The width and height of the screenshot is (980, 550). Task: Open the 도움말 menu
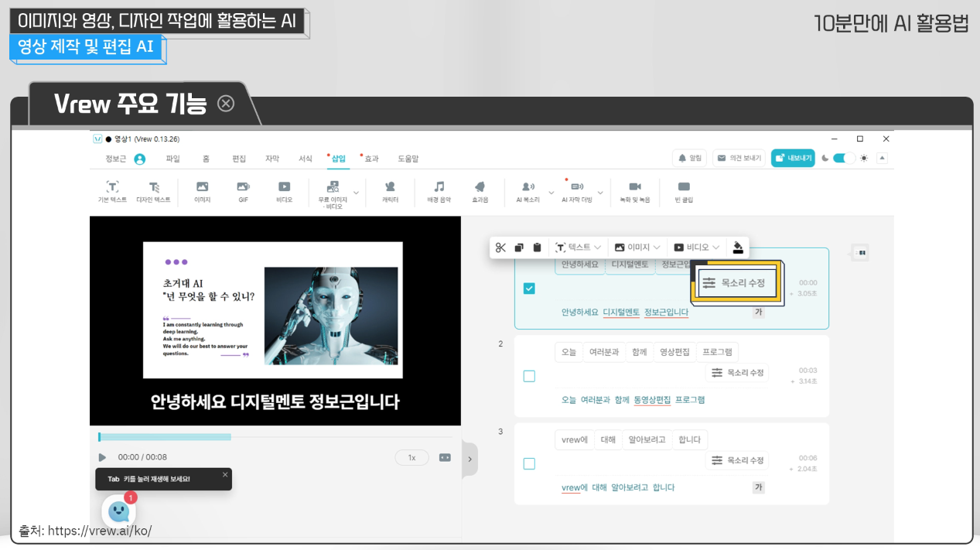click(x=408, y=159)
